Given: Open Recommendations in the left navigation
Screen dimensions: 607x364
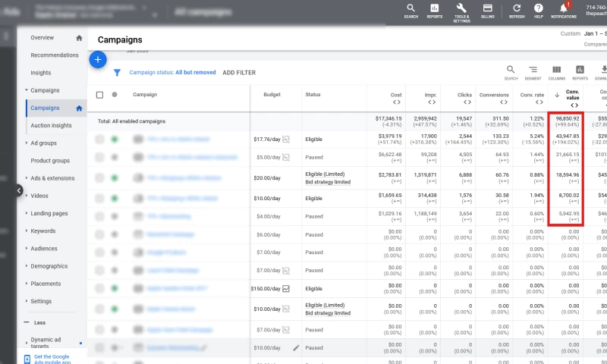Looking at the screenshot, I should point(55,55).
